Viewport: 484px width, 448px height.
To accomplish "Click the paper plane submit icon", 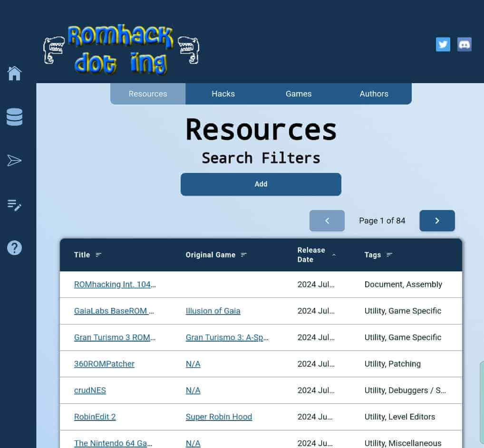I will point(15,161).
